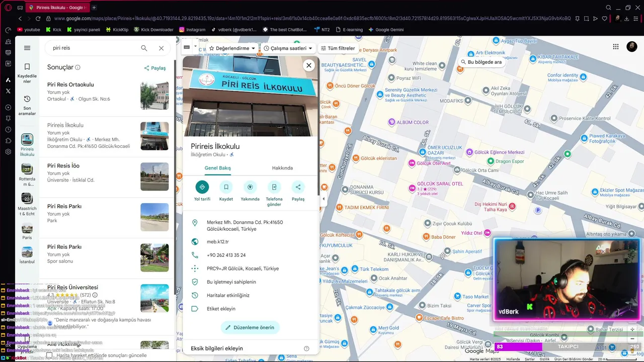
Task: Open the keyboard input tools dropdown arrow
Action: (x=195, y=47)
